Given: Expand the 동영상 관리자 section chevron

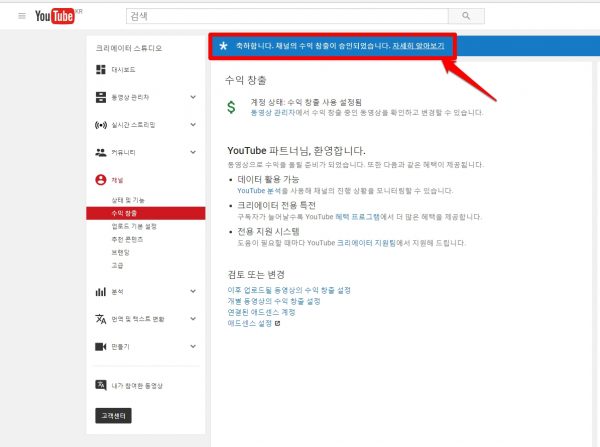Looking at the screenshot, I should point(193,97).
